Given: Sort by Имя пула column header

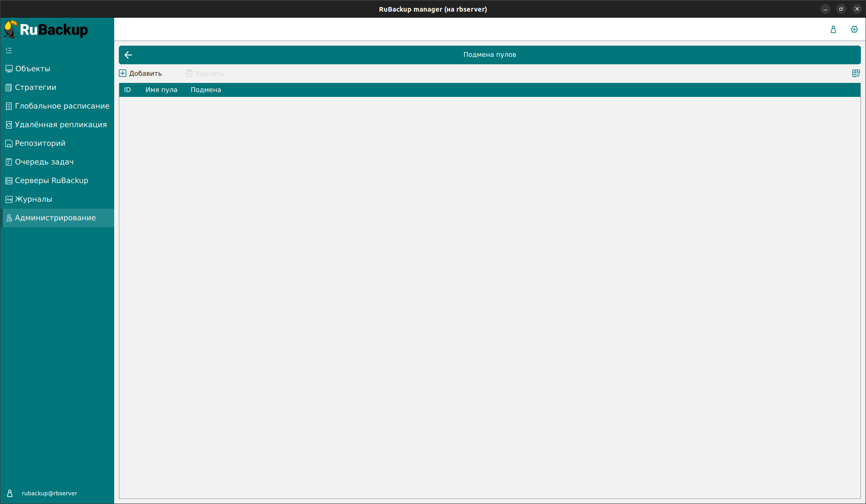Looking at the screenshot, I should 161,90.
